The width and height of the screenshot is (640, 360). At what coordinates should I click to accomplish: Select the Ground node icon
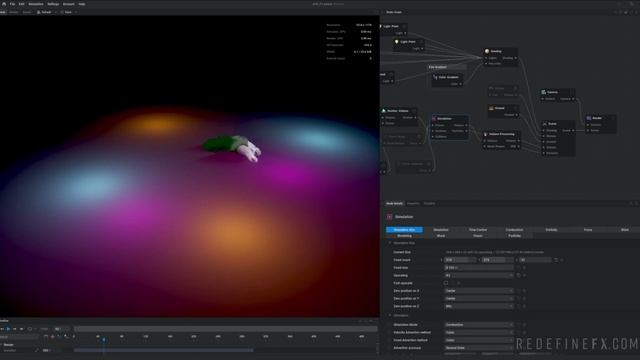(491, 108)
